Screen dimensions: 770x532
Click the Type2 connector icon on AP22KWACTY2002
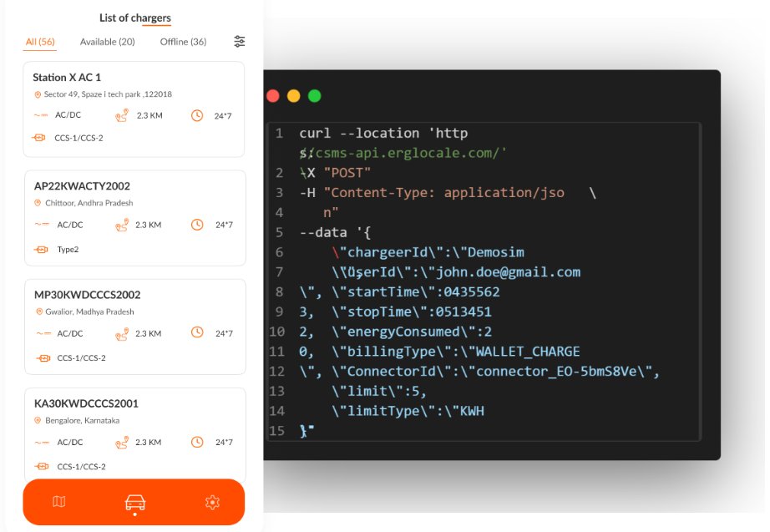[39, 249]
